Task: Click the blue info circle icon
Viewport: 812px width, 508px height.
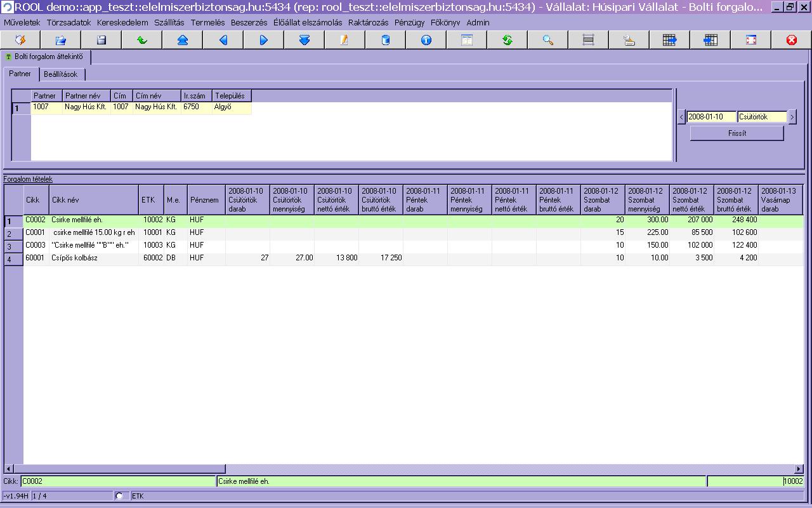Action: (x=426, y=40)
